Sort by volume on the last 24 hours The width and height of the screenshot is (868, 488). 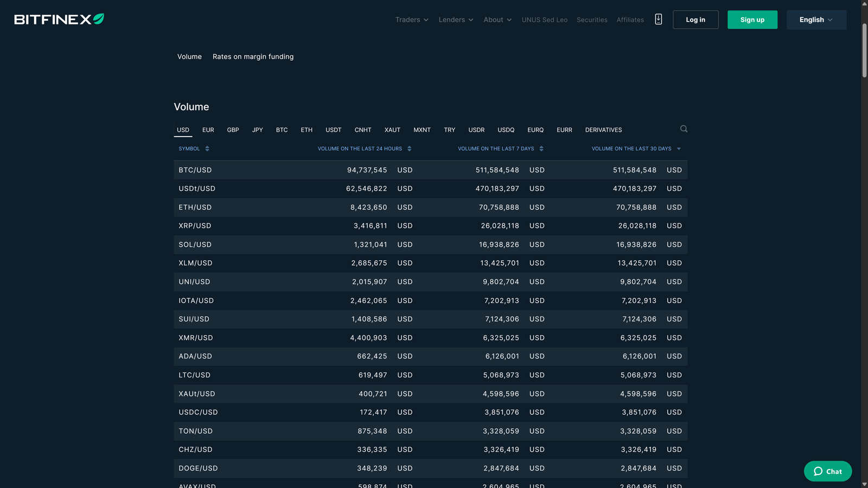coord(410,148)
